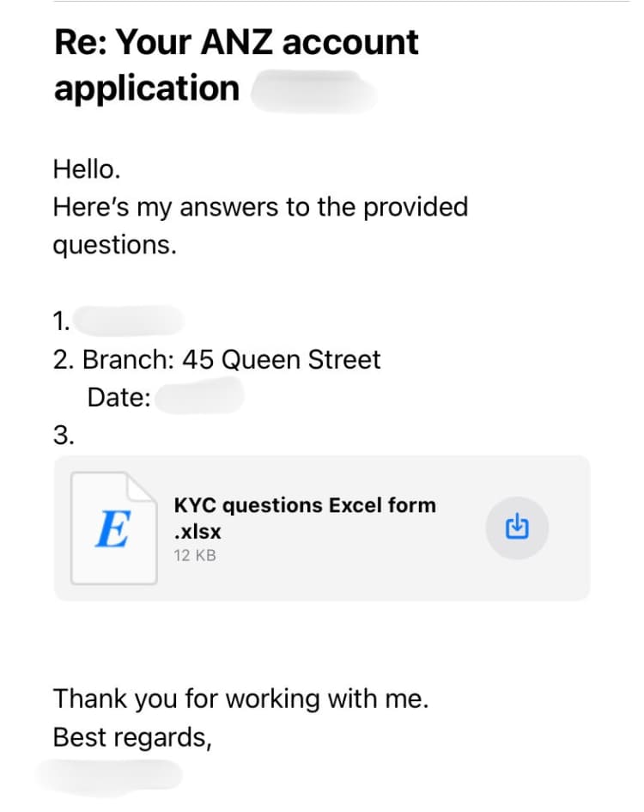Screen dimensions: 644x812
Task: Download the KYC questions Excel attachment
Action: [515, 527]
